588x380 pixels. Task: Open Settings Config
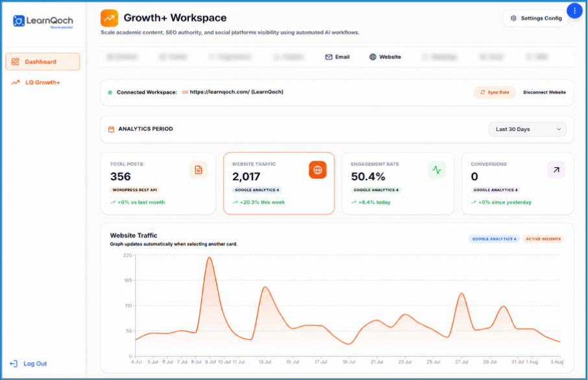coord(535,18)
